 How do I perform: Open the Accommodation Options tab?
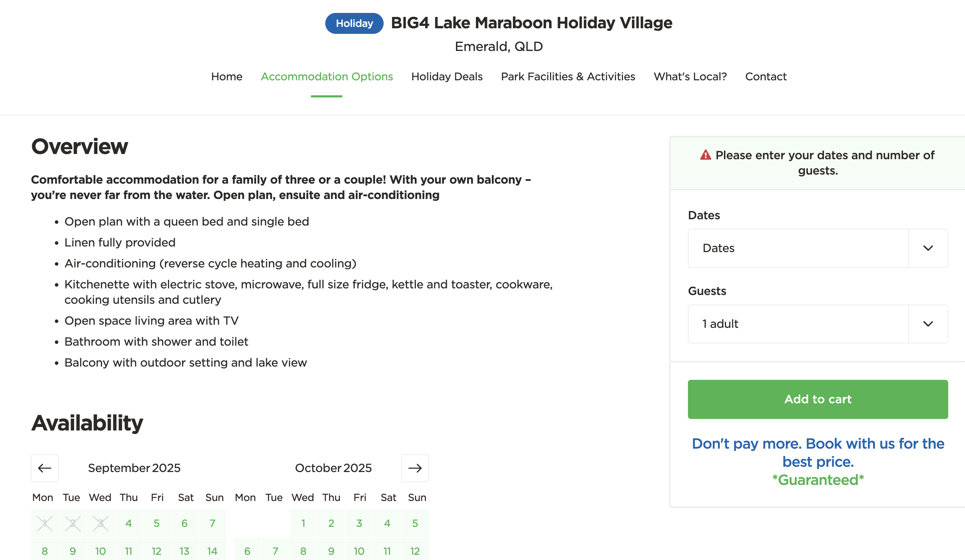(327, 76)
